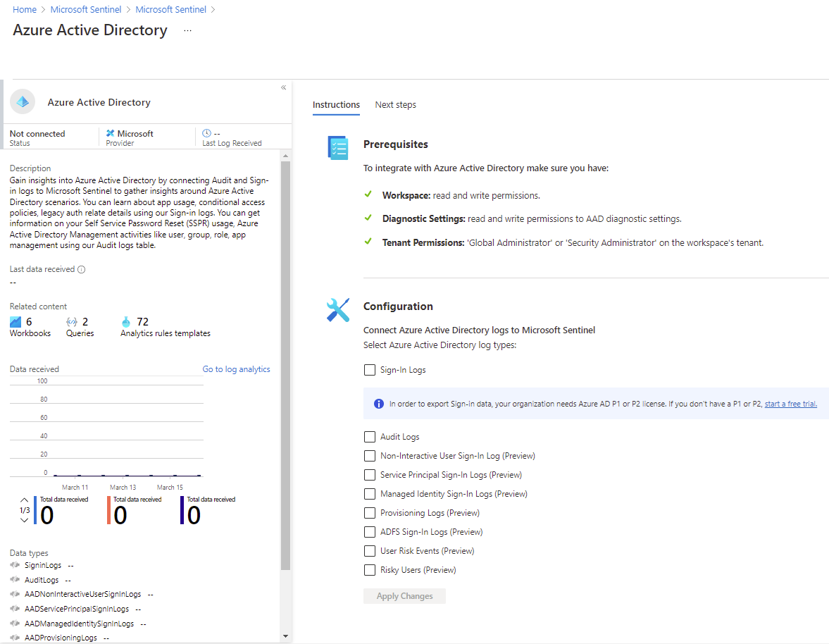Select the AADManagedIdentitySignInLogs data type row
The width and height of the screenshot is (829, 644).
(78, 624)
